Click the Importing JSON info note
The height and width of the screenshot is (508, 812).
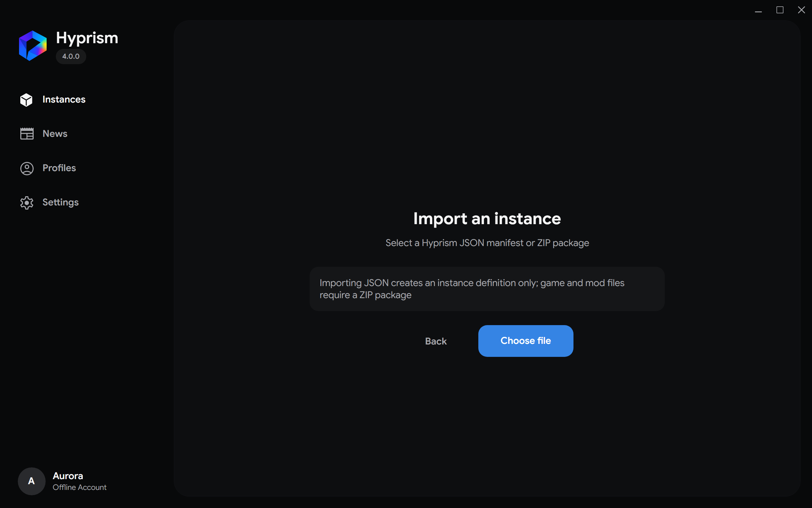(487, 289)
